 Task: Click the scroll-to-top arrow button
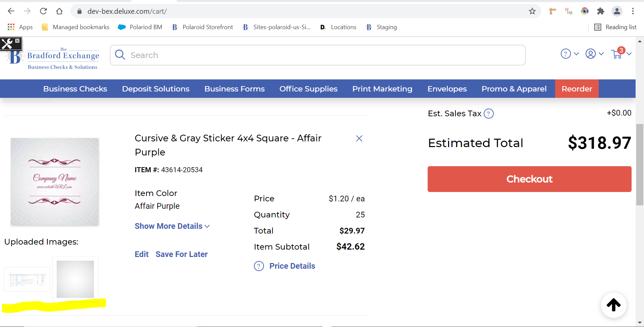point(613,305)
